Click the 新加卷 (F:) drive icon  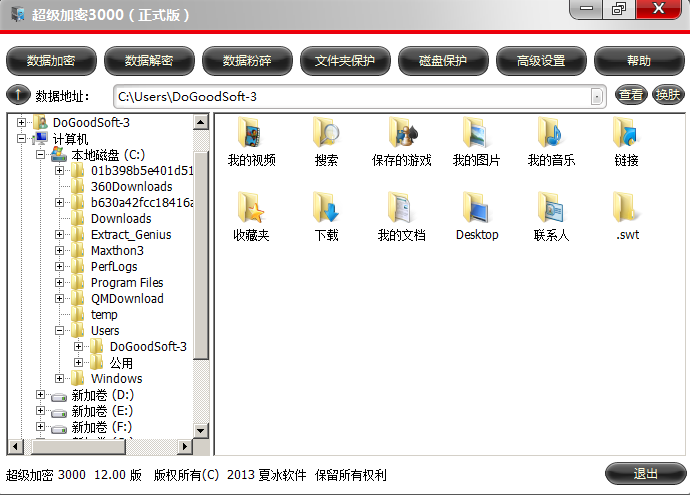coord(59,429)
